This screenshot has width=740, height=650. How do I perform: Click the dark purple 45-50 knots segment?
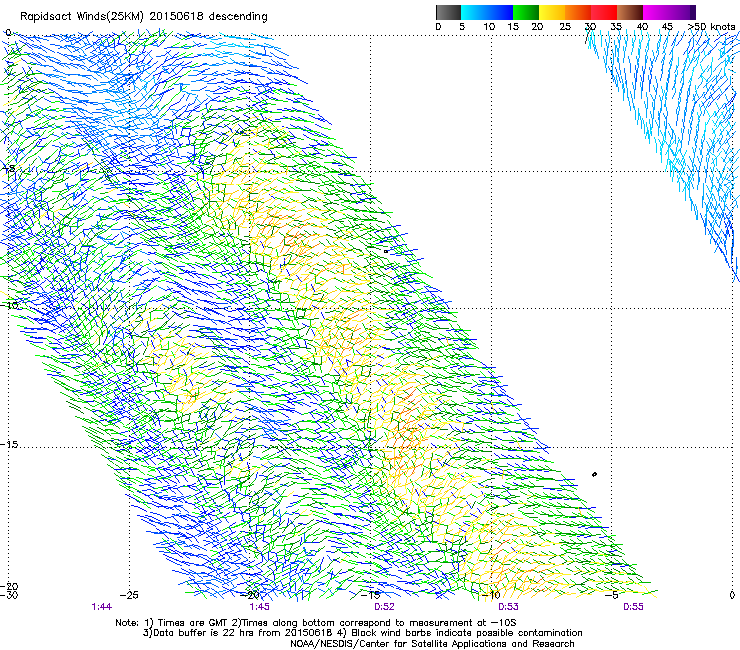pyautogui.click(x=682, y=12)
